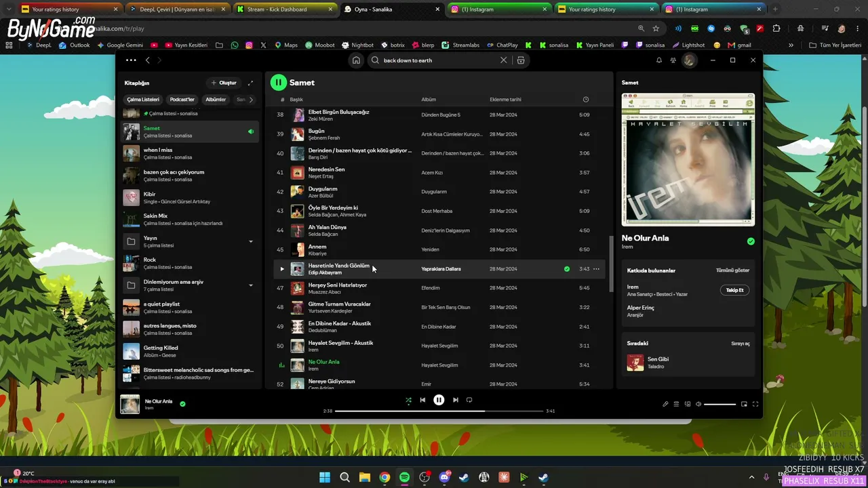Skip to the next track

click(x=456, y=400)
